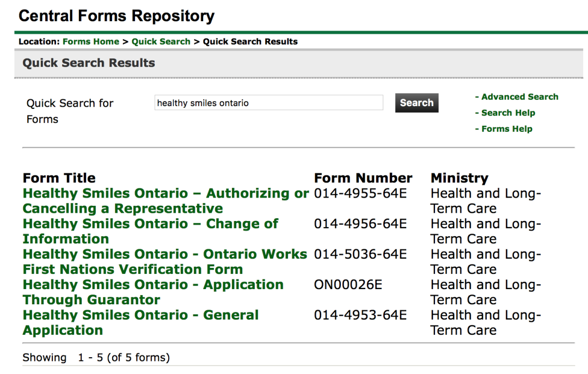The height and width of the screenshot is (374, 588).
Task: Click the Ministry column header
Action: click(x=460, y=178)
